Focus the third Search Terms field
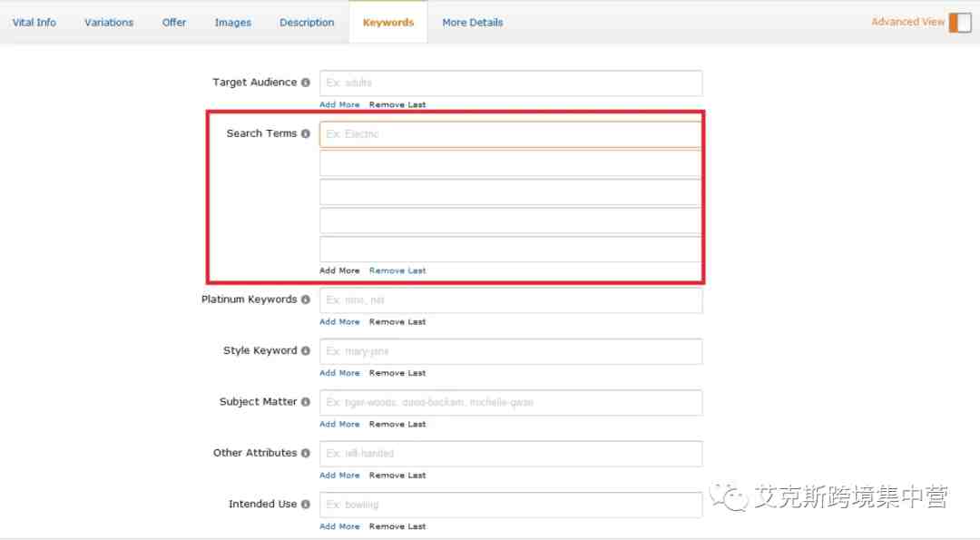This screenshot has height=540, width=980. tap(511, 192)
